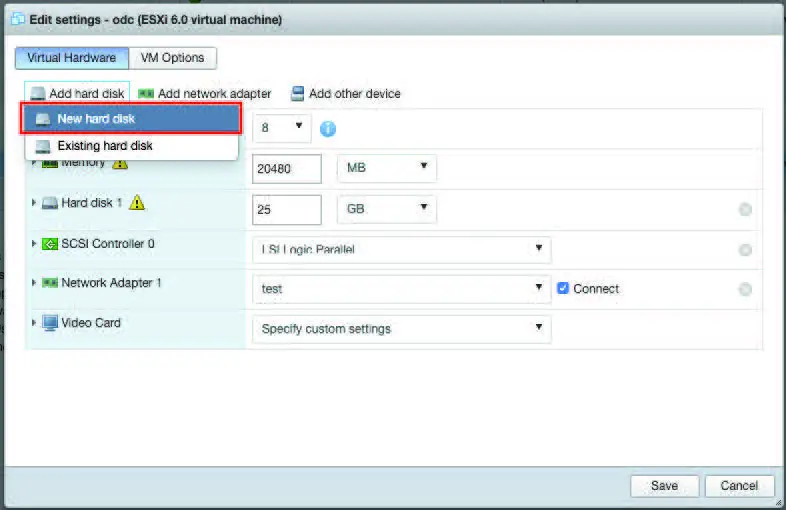Click the hard disk size field 25

287,210
